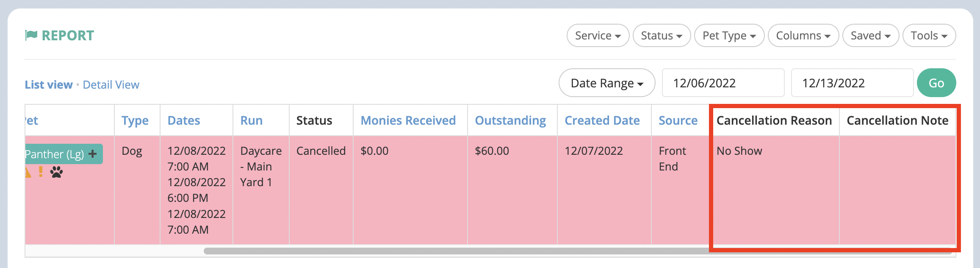Expand the Saved reports dropdown
Viewport: 980px width, 268px height.
871,36
